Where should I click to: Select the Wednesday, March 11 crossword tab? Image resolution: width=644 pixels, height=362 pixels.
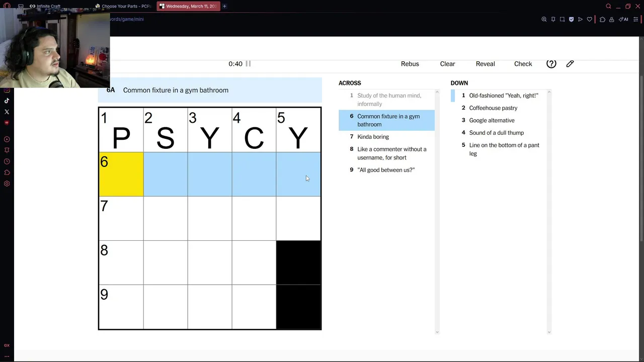click(188, 6)
